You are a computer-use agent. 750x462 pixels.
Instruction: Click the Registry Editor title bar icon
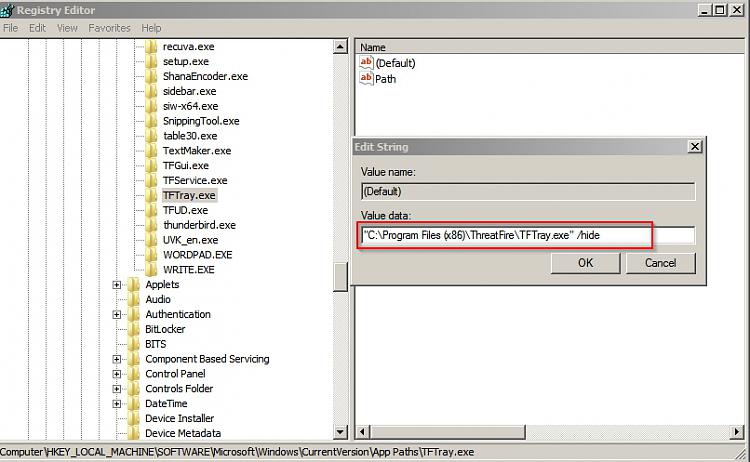tap(7, 10)
